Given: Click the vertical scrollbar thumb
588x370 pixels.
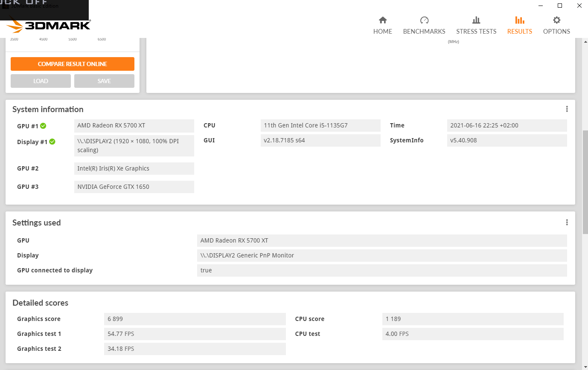Looking at the screenshot, I should (585, 182).
